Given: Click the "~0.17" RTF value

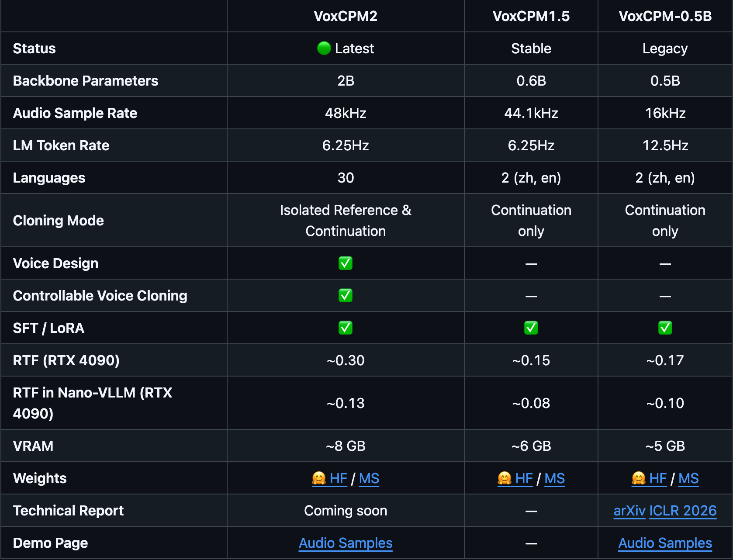Looking at the screenshot, I should [x=665, y=360].
